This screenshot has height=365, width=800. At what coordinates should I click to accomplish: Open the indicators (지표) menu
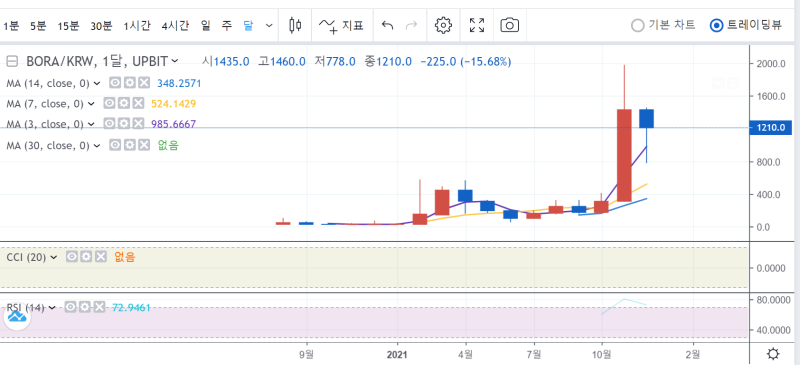pos(341,25)
